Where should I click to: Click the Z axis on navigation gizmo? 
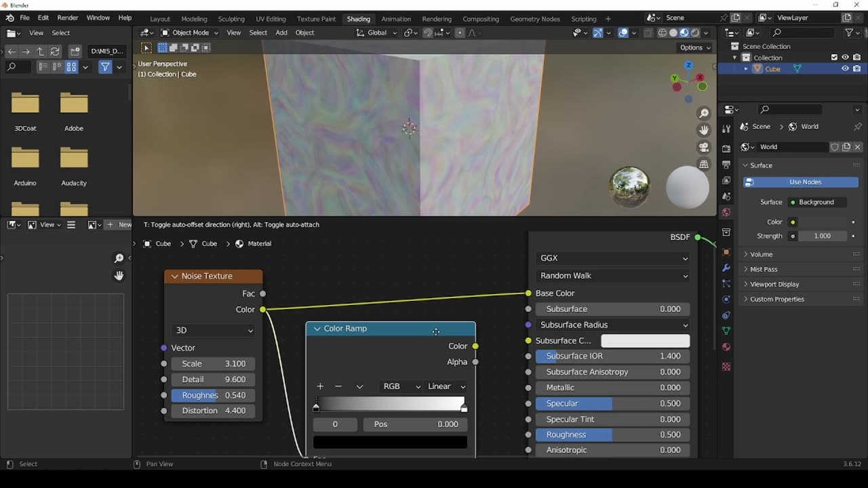688,66
